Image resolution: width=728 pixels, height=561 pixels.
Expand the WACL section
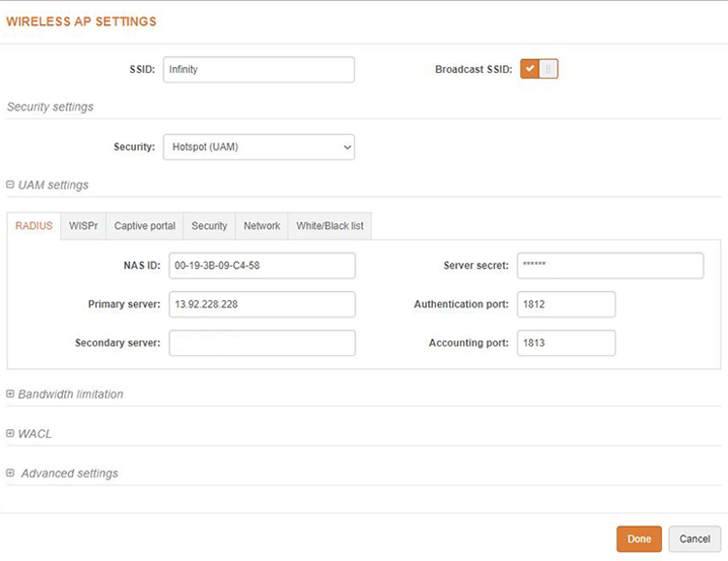[x=11, y=434]
